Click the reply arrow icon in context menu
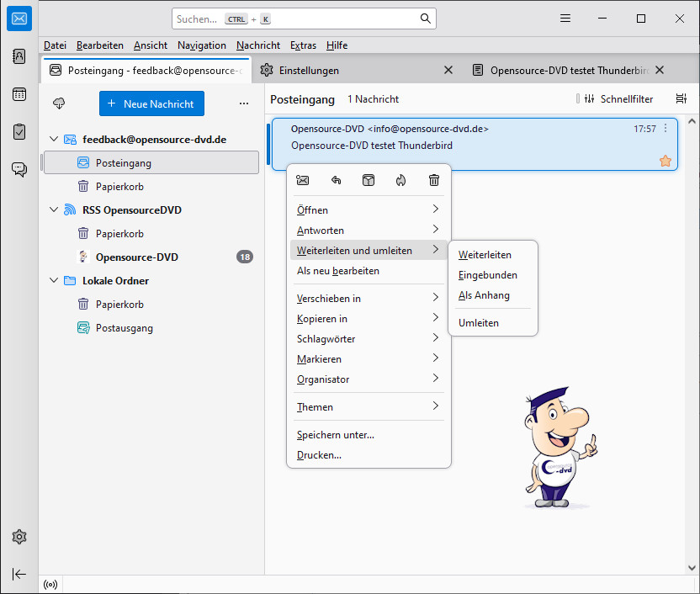This screenshot has height=594, width=700. point(336,180)
